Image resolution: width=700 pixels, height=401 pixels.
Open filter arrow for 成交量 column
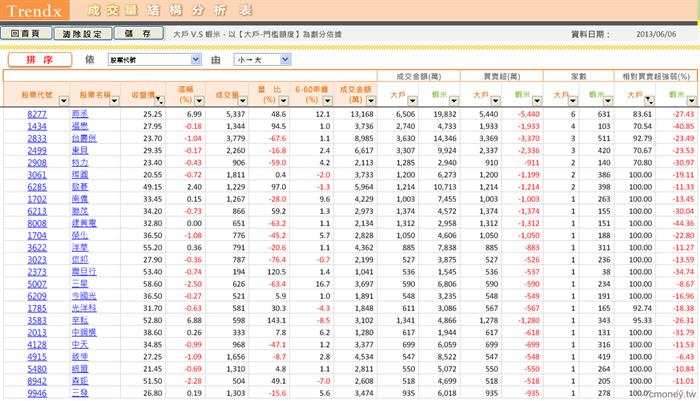tap(242, 100)
